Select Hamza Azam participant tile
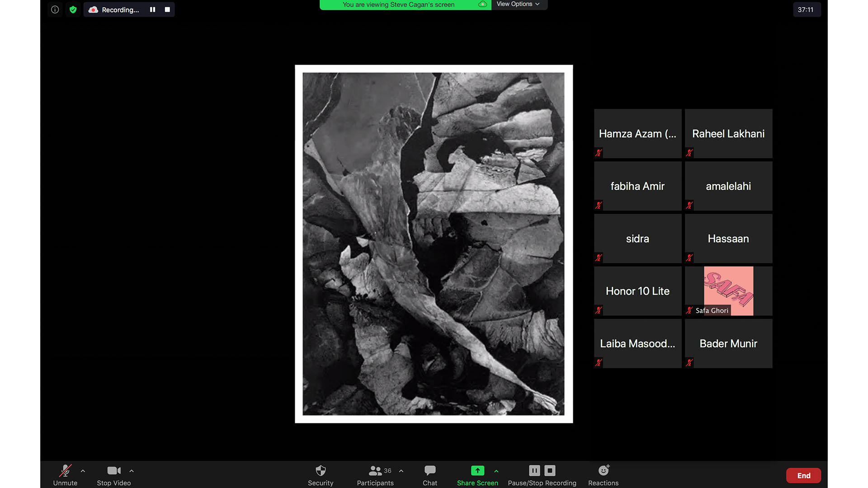The width and height of the screenshot is (868, 488). pos(637,133)
